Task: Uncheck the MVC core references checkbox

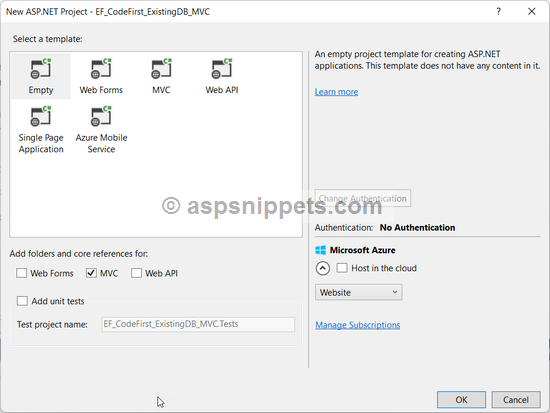Action: point(91,273)
